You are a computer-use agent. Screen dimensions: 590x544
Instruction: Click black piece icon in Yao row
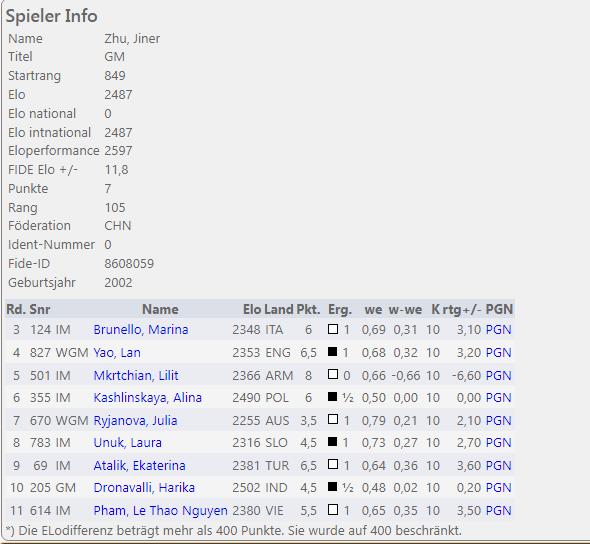click(x=333, y=351)
